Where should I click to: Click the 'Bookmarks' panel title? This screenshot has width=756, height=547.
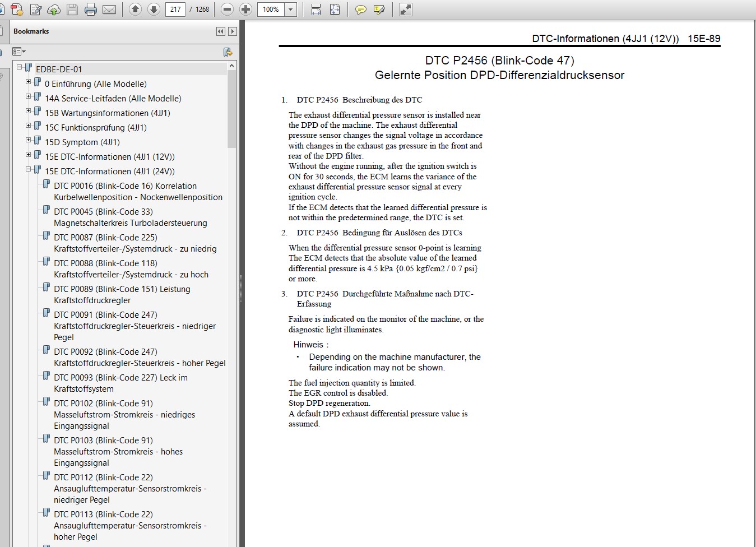pos(31,31)
